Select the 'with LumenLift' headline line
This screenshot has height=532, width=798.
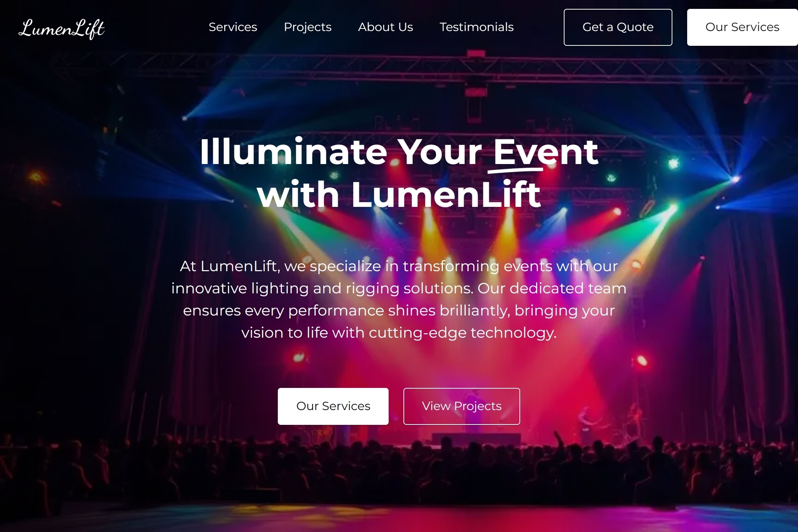399,195
